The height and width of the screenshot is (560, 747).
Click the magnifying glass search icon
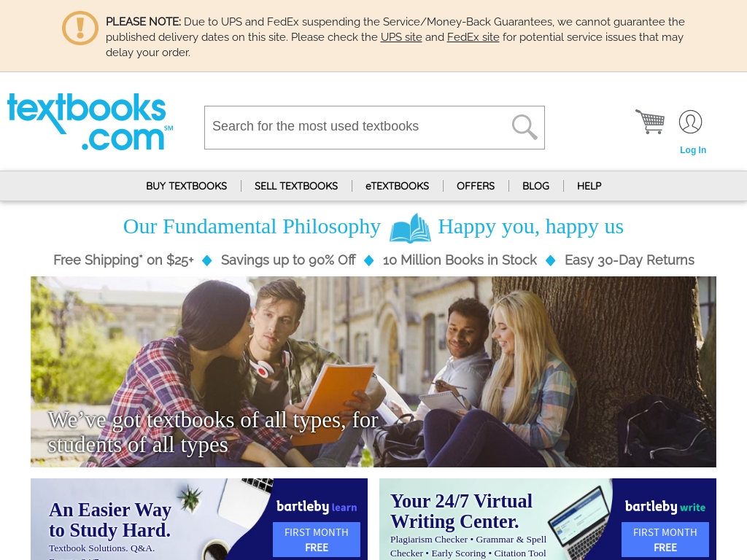click(x=525, y=127)
